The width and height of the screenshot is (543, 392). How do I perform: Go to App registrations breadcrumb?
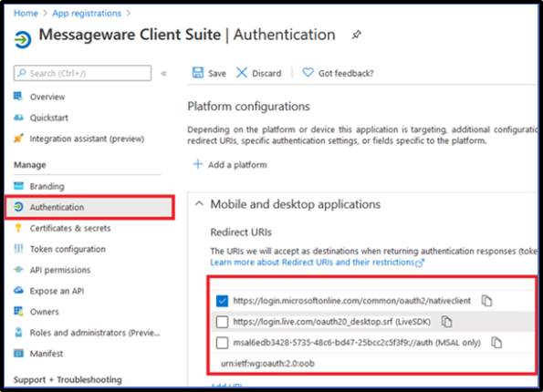coord(87,13)
